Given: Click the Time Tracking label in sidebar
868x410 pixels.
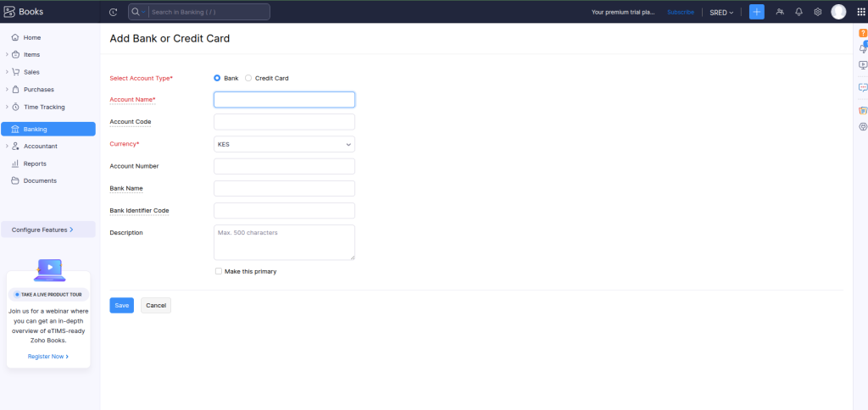Looking at the screenshot, I should click(44, 107).
